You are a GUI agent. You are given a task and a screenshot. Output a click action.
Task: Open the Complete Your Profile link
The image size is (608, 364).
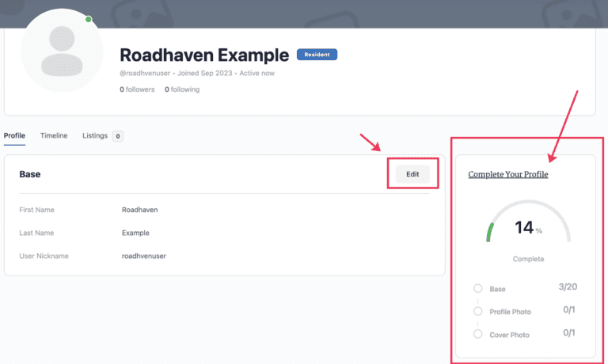[x=508, y=174]
